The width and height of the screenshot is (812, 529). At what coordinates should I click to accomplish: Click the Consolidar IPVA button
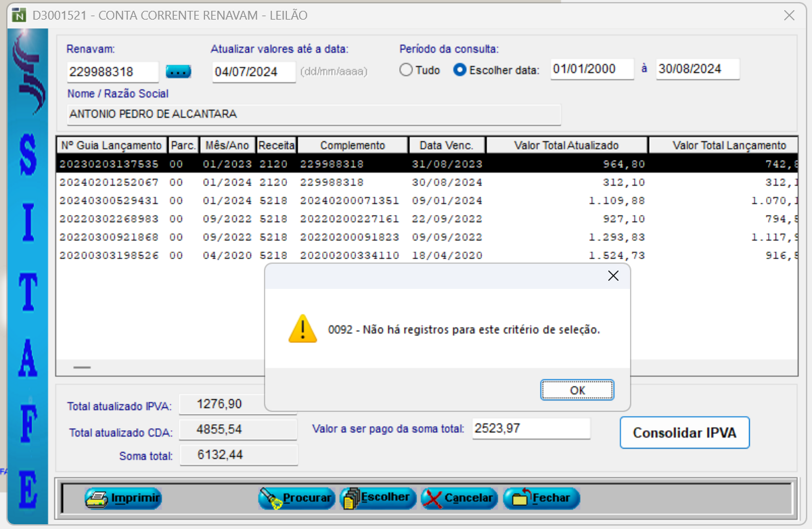[x=684, y=433]
